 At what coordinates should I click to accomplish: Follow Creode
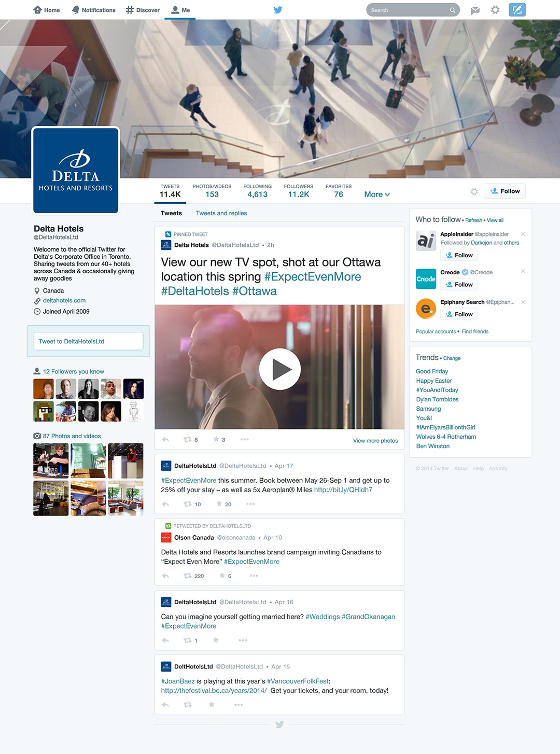pos(459,284)
